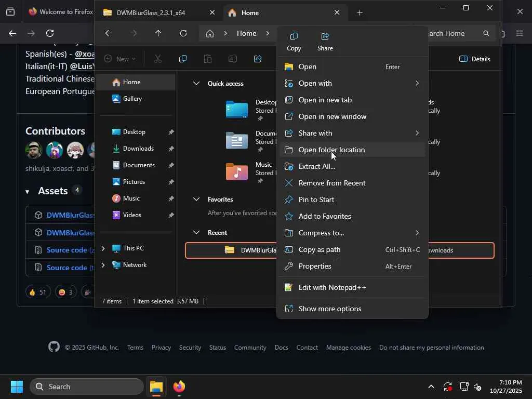Refresh the File Explorer view
This screenshot has height=399, width=532.
[183, 33]
